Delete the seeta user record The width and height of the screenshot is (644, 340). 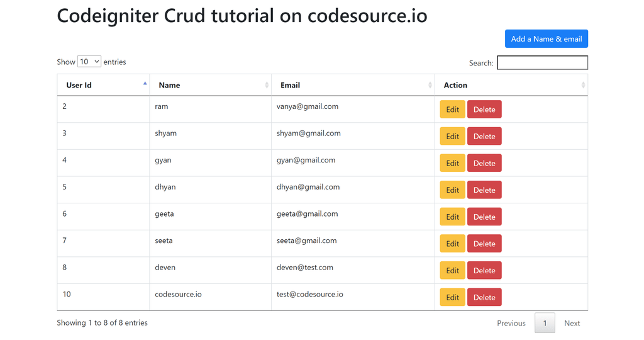pos(484,244)
